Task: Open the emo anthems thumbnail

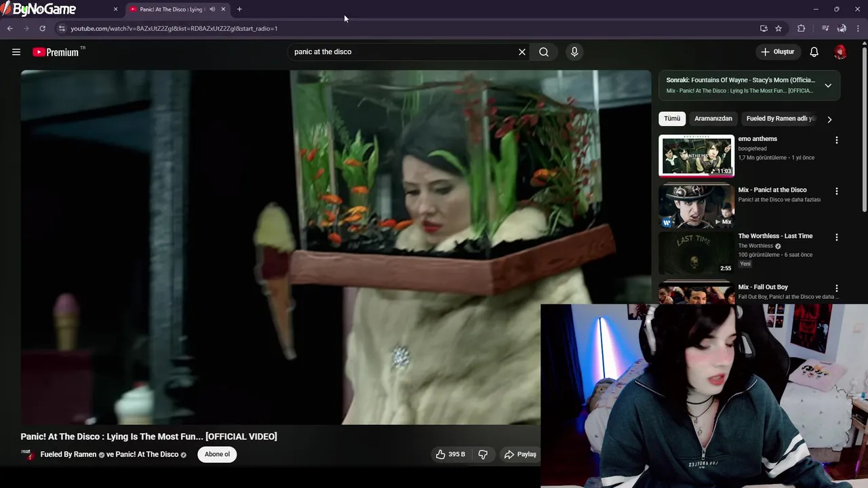Action: [x=696, y=156]
